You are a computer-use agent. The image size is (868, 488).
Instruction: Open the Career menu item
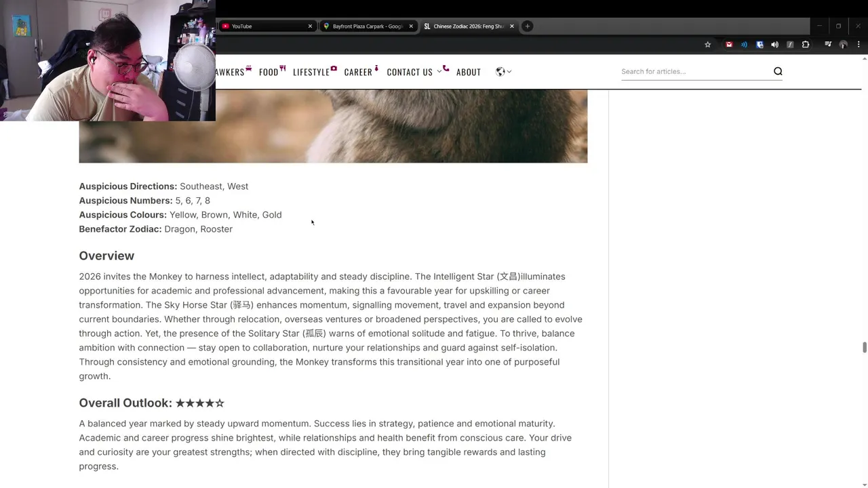(361, 71)
